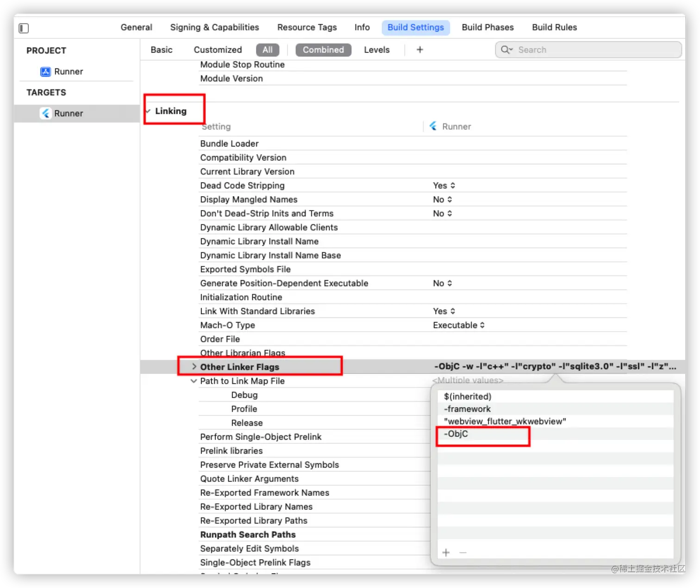Image resolution: width=700 pixels, height=588 pixels.
Task: Open Resource Tags tab
Action: [x=307, y=27]
